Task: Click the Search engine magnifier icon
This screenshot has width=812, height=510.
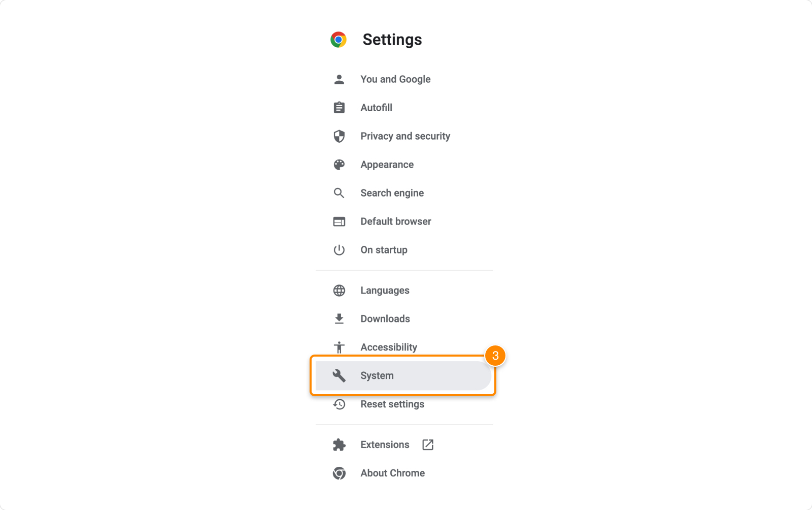Action: pos(339,193)
